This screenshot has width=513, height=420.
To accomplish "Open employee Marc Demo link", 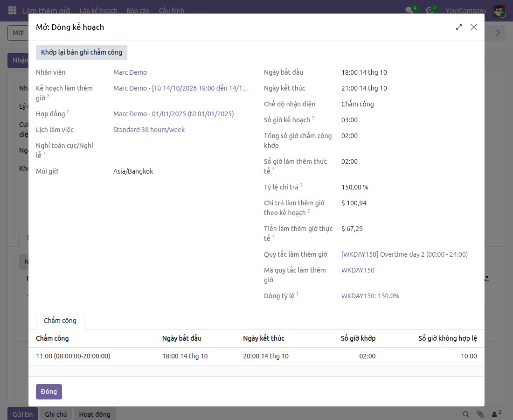I will pyautogui.click(x=130, y=72).
